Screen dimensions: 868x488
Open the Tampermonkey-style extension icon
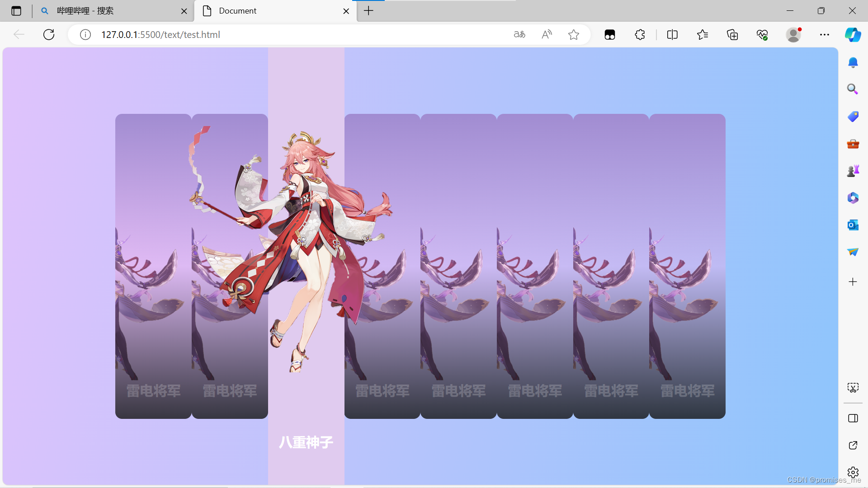(x=610, y=34)
